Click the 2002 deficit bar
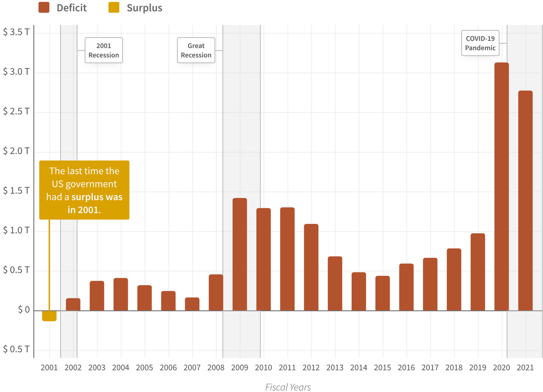 [73, 305]
